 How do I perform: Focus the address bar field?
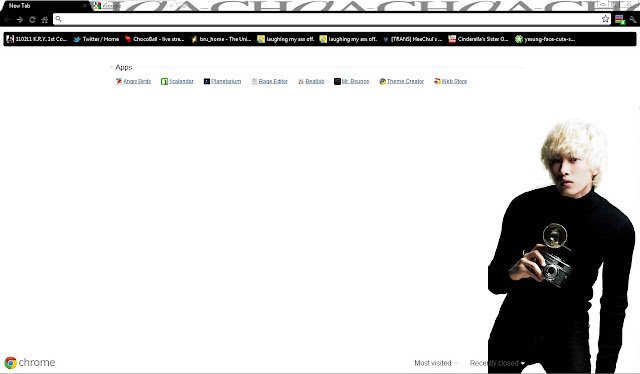click(x=331, y=19)
